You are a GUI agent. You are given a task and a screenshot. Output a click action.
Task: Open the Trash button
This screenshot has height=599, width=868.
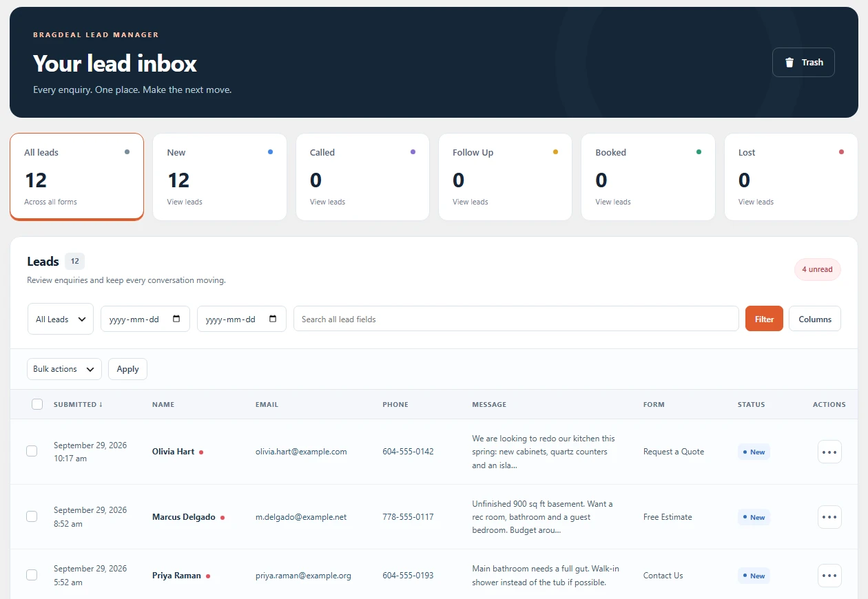pyautogui.click(x=803, y=62)
